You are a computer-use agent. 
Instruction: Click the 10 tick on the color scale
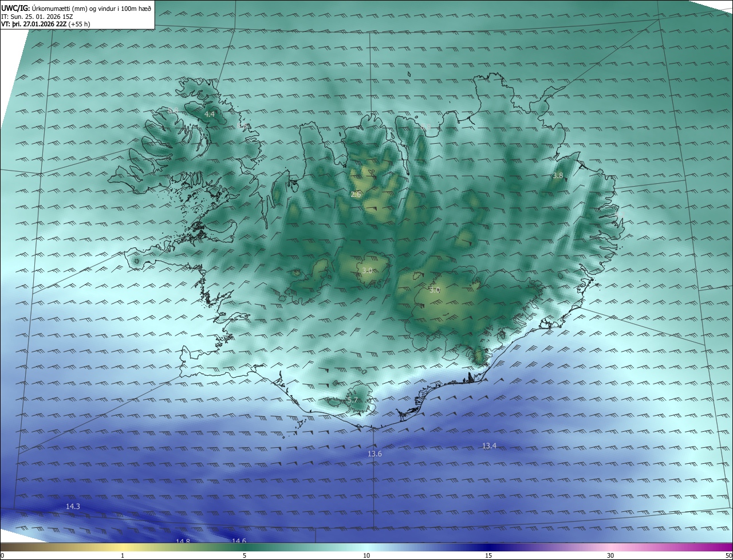coord(366,555)
